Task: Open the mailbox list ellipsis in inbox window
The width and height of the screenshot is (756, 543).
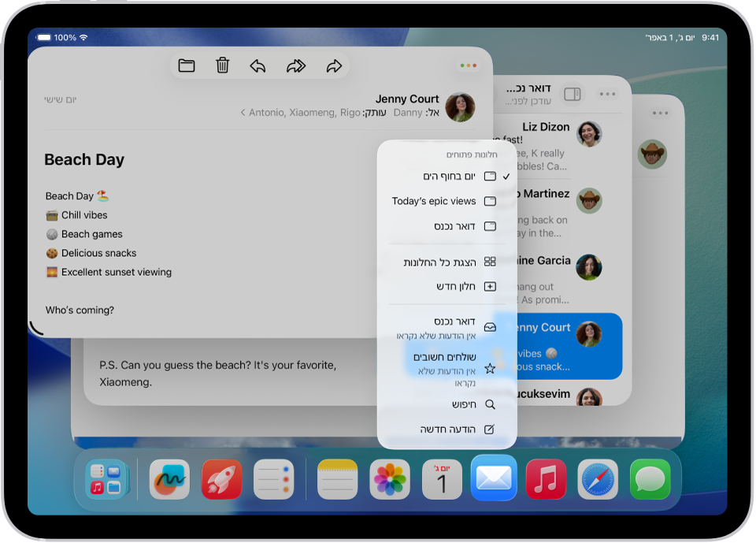Action: (x=607, y=94)
